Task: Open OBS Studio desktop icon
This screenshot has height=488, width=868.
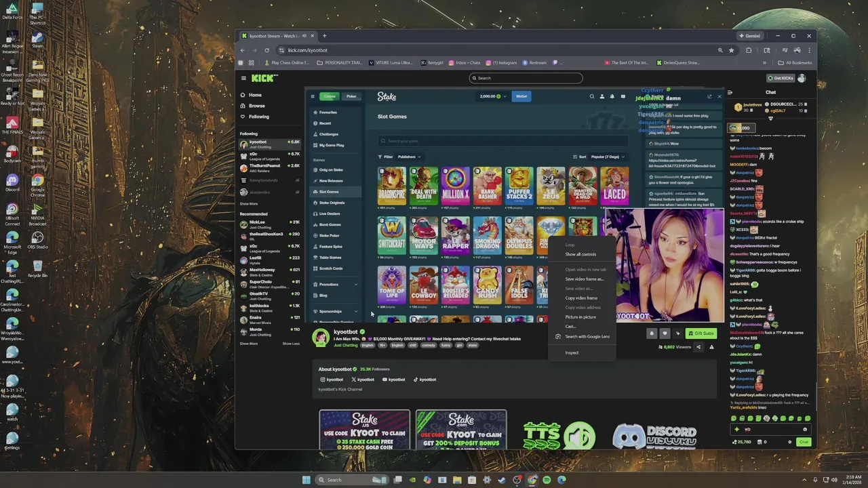Action: pos(37,240)
